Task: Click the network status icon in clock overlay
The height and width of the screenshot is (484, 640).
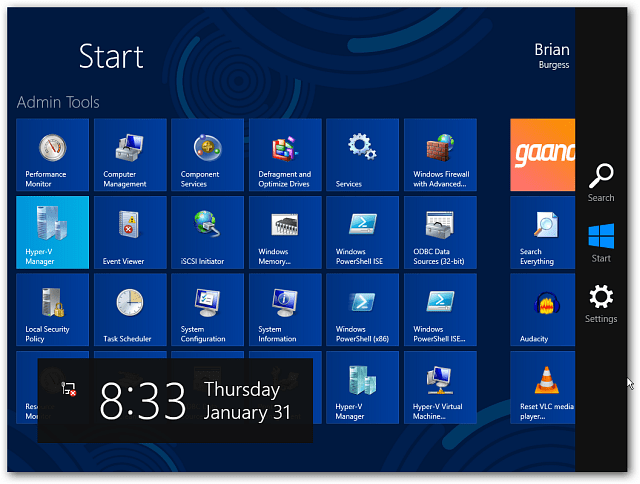Action: [69, 389]
